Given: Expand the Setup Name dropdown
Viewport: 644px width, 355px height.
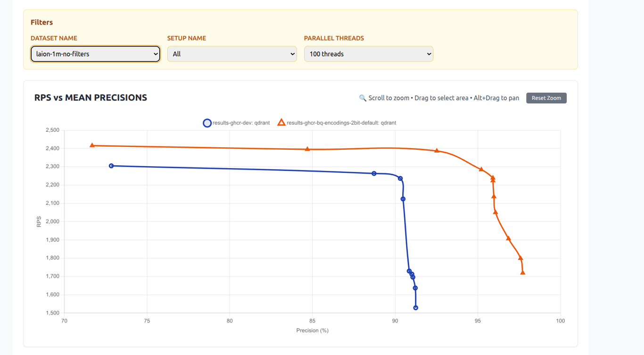Looking at the screenshot, I should (232, 54).
